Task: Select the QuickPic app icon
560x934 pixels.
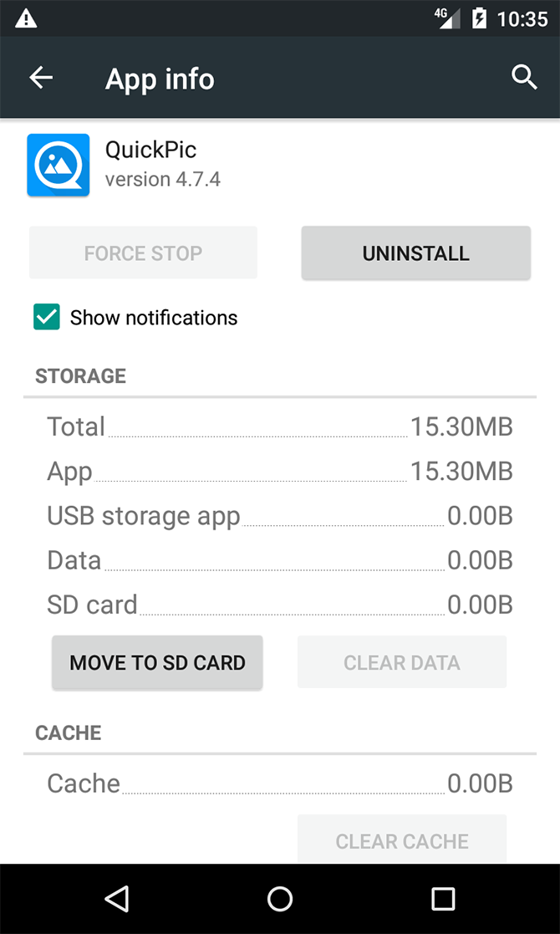Action: point(58,165)
